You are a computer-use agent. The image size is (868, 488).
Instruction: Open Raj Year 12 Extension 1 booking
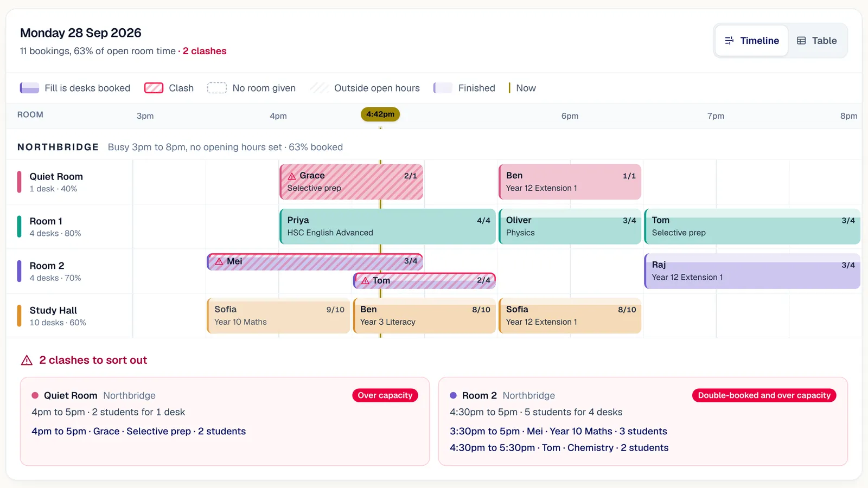752,271
